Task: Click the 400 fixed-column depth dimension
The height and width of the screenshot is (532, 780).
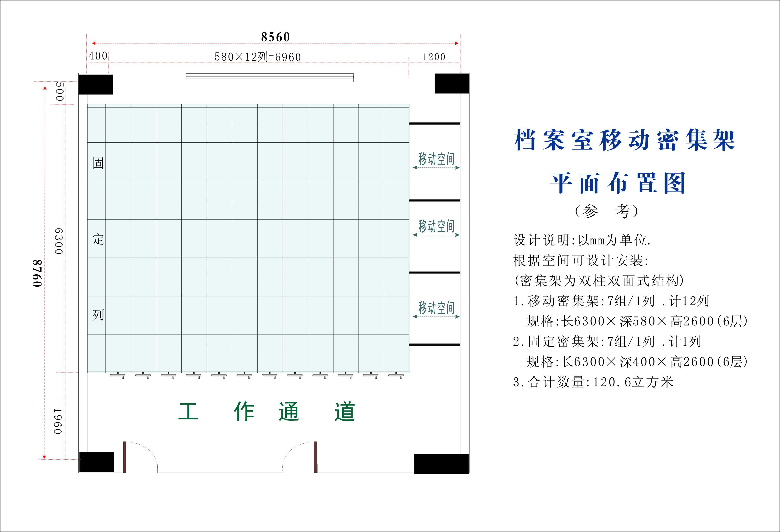Action: pos(98,56)
